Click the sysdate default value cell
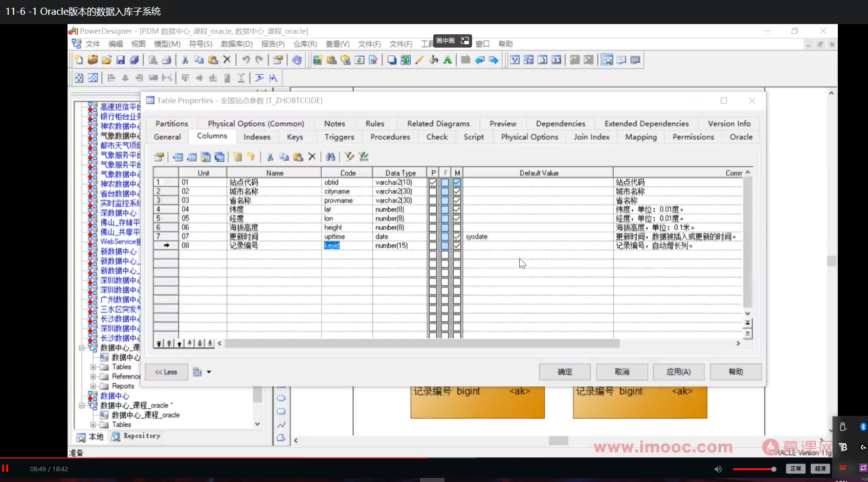Viewport: 868px width, 482px height. pyautogui.click(x=538, y=236)
